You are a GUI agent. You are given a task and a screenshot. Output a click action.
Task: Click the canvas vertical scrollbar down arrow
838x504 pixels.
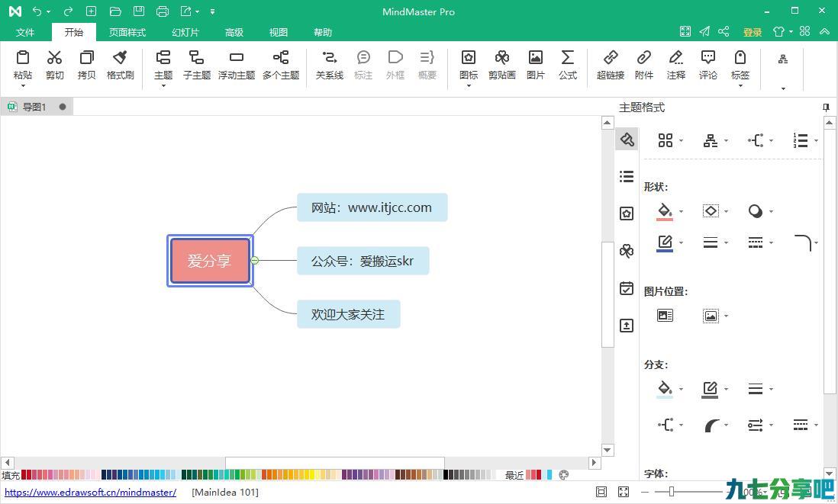(607, 450)
